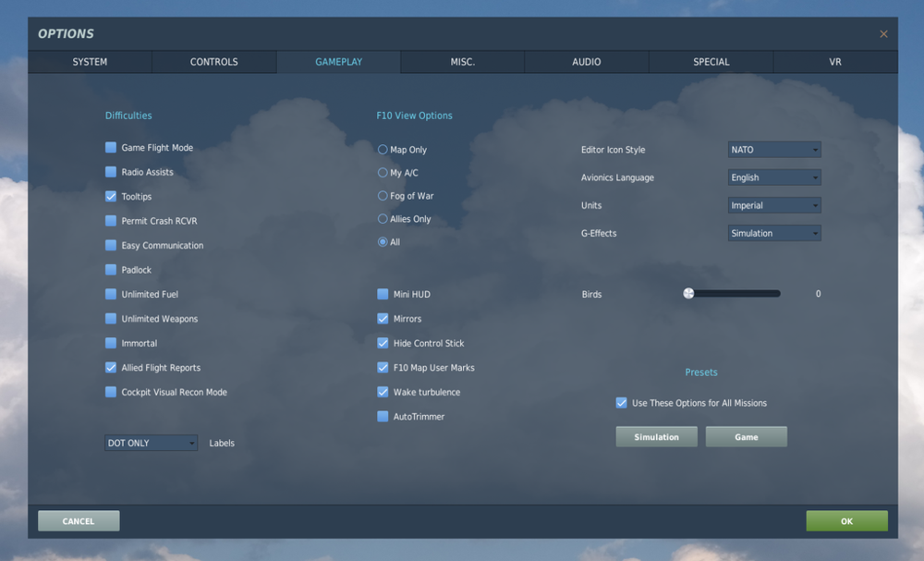Screen dimensions: 924x561
Task: Disable F10 Map User Marks
Action: coord(383,367)
